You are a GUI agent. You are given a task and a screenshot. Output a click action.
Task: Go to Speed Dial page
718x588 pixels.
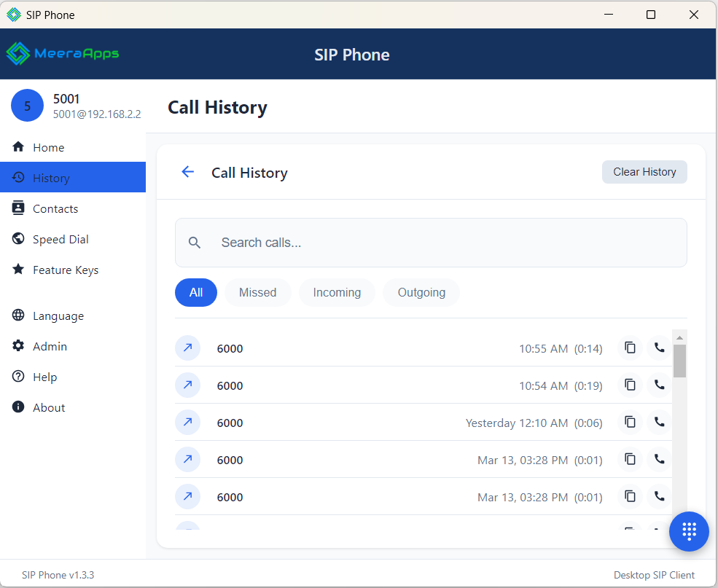tap(61, 239)
